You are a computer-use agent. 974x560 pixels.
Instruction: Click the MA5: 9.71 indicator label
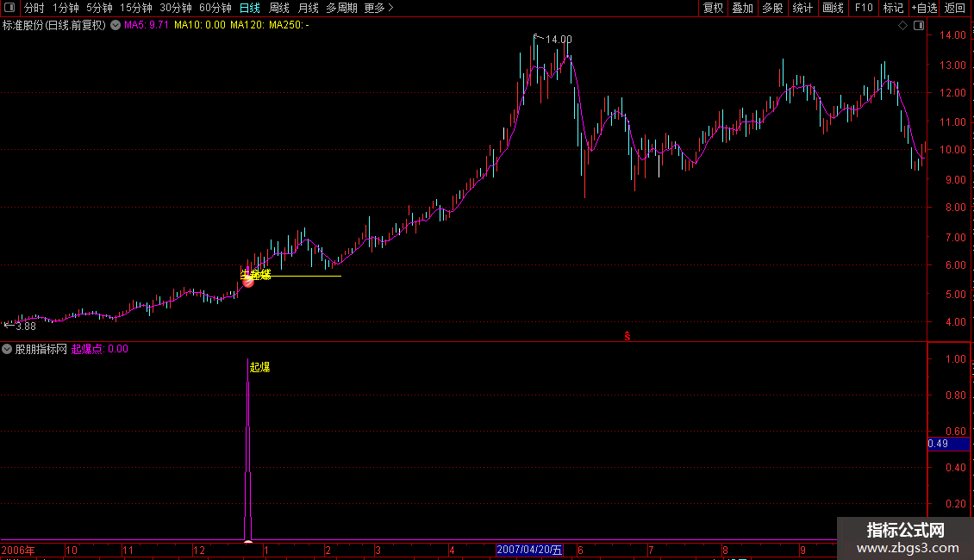point(147,25)
